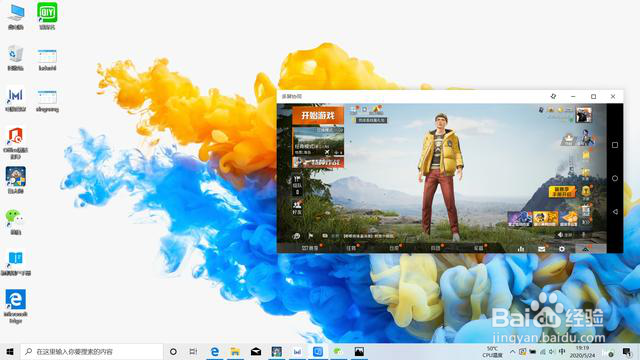Open the chat bubble icon in game
This screenshot has height=360, width=640.
click(325, 236)
